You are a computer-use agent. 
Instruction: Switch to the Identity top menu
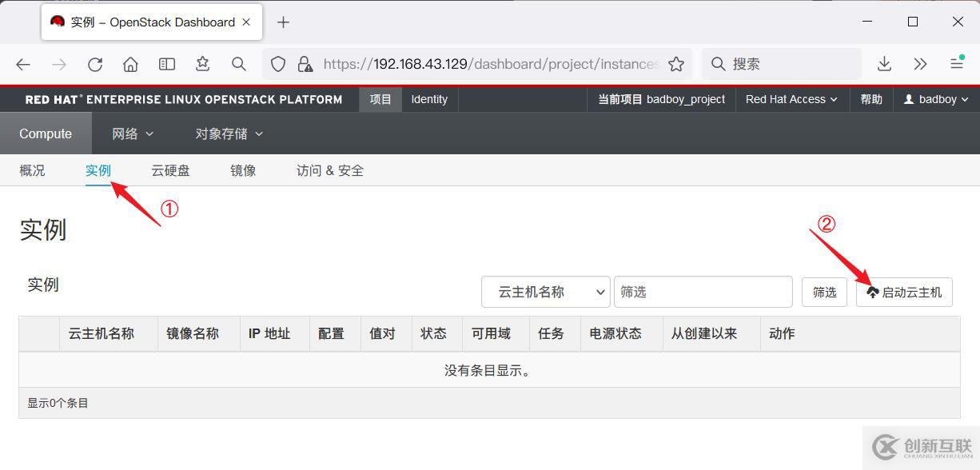click(429, 99)
